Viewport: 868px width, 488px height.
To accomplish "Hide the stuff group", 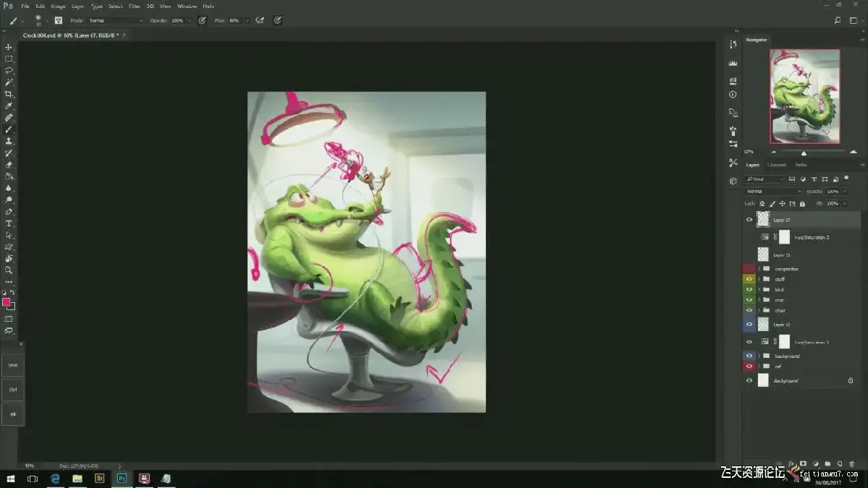I will 749,279.
